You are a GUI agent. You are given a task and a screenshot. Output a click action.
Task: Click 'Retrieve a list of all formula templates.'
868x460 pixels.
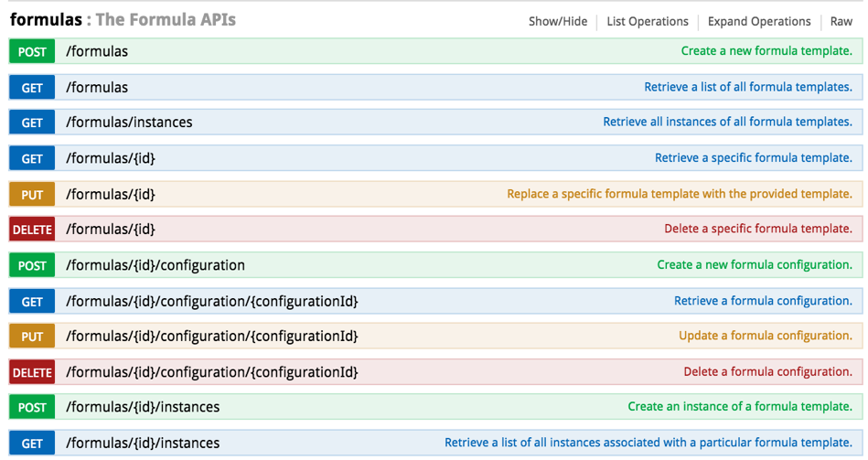coord(748,87)
